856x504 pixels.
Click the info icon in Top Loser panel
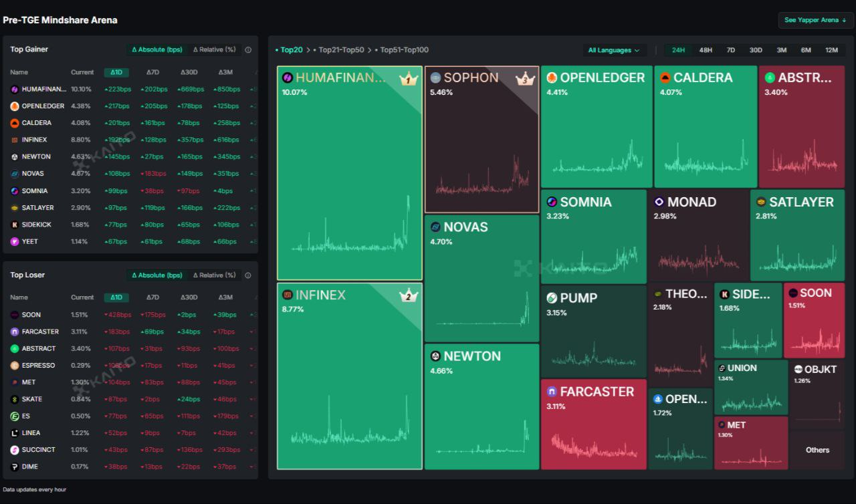tap(248, 275)
